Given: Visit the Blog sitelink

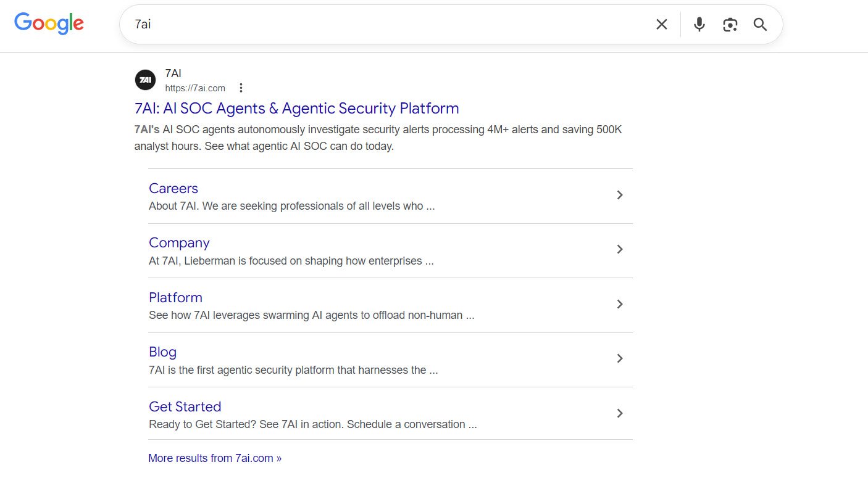Looking at the screenshot, I should tap(162, 352).
